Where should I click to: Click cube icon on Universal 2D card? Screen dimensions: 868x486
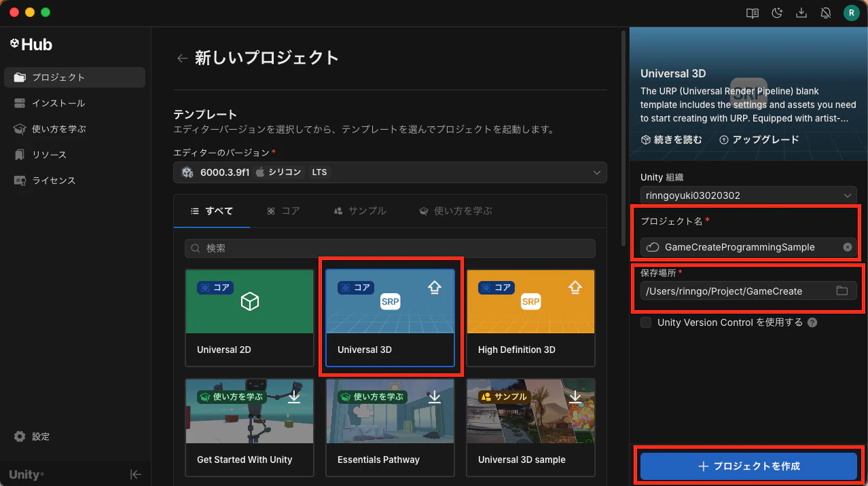[250, 301]
